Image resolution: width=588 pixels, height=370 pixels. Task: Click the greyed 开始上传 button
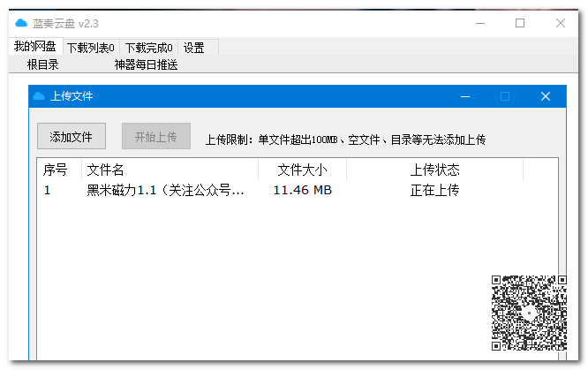[x=156, y=136]
